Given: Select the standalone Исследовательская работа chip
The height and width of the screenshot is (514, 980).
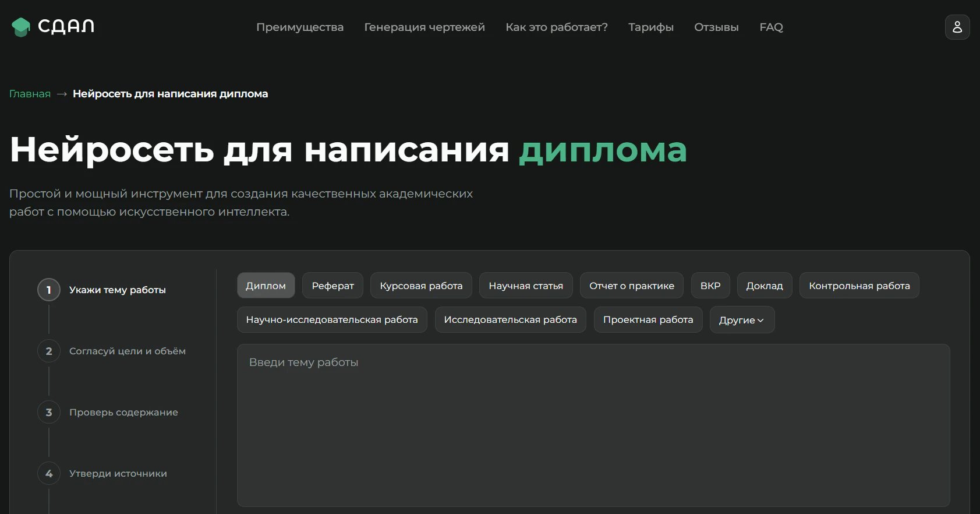Looking at the screenshot, I should (x=510, y=320).
